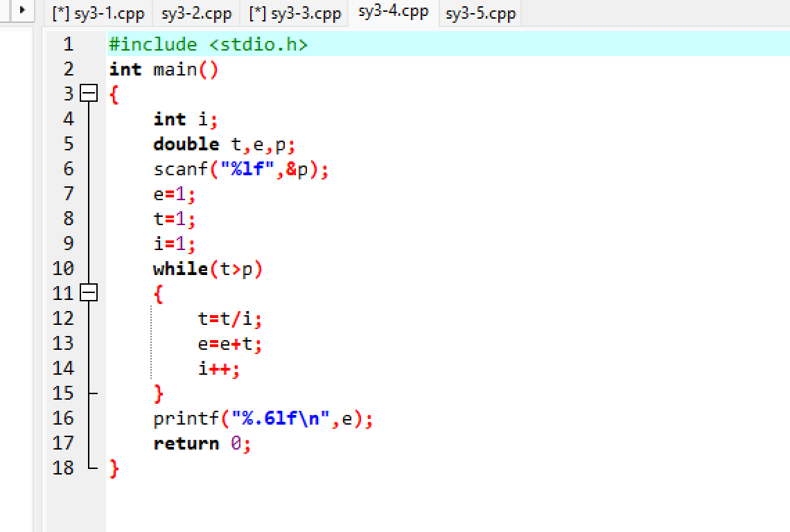Click the scanf("%lf",&p); statement
The image size is (790, 532).
point(241,169)
